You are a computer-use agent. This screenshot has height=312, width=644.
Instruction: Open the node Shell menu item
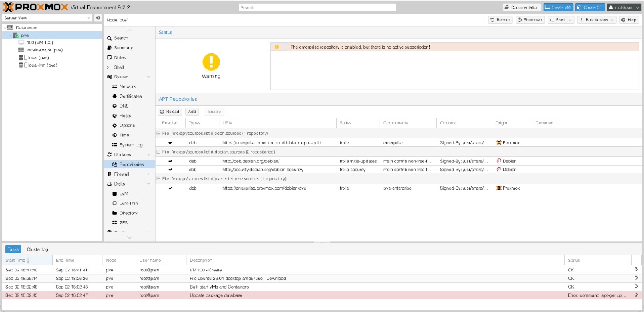click(128, 67)
